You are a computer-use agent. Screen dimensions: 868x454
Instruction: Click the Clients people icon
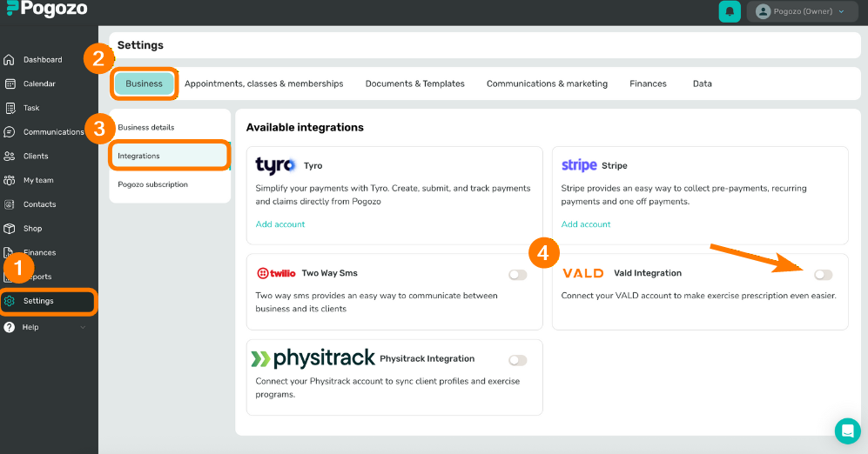[x=10, y=156]
